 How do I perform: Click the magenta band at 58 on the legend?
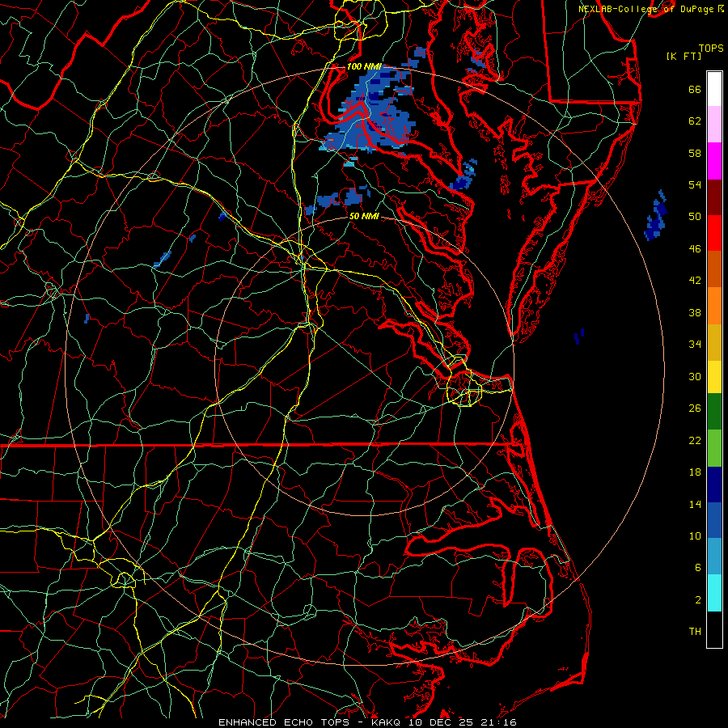point(714,161)
